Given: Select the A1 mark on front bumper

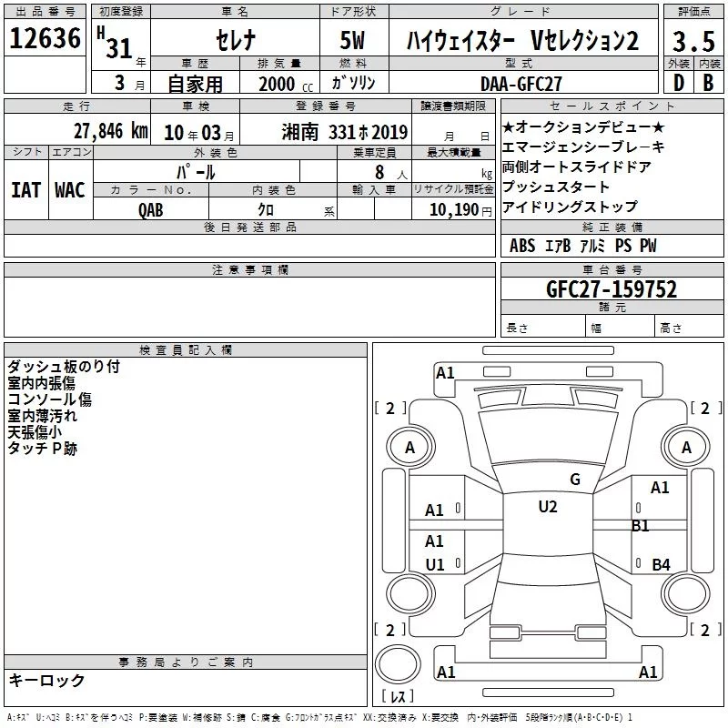Looking at the screenshot, I should pyautogui.click(x=445, y=373).
